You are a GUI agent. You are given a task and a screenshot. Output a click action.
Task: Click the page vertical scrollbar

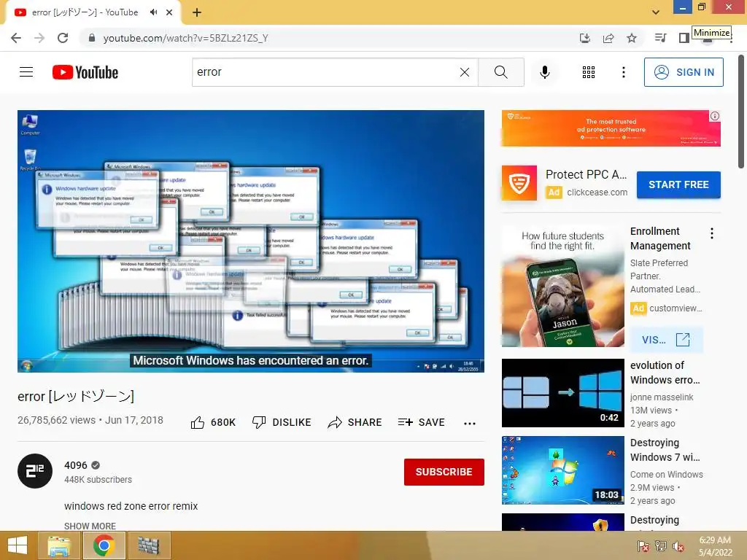(741, 112)
